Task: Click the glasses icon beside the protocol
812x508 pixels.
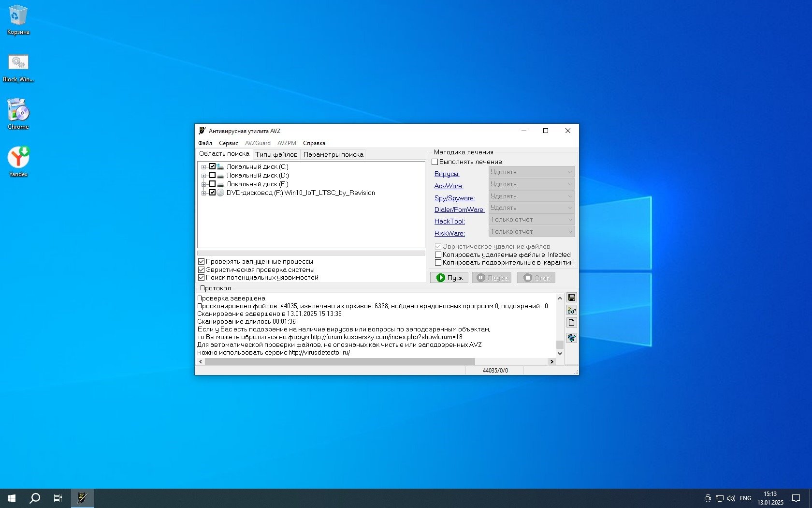Action: [571, 310]
